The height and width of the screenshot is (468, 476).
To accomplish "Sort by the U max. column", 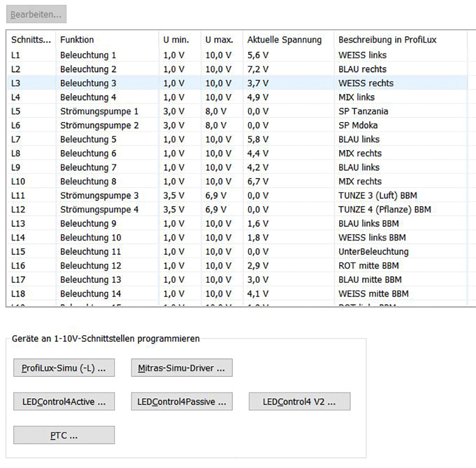I will 219,40.
